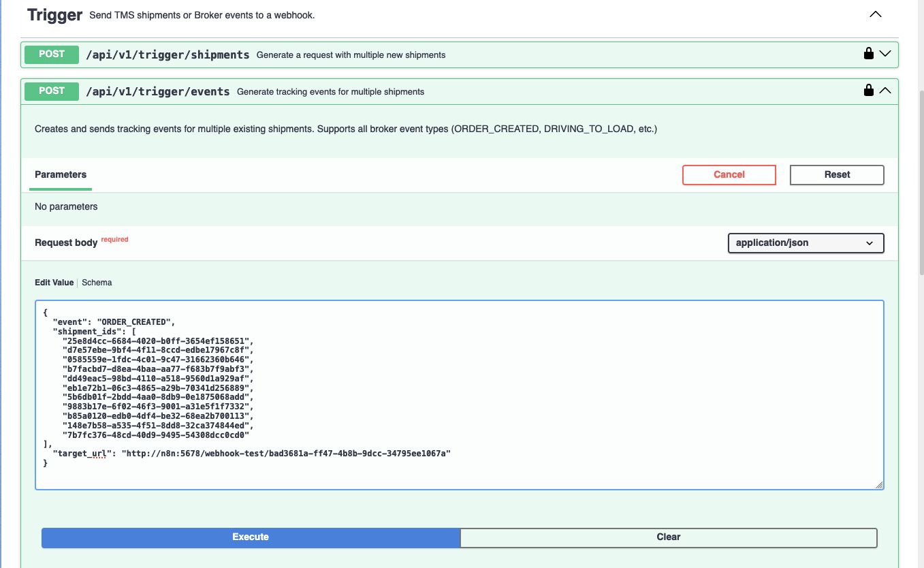Click the Trigger section heading
This screenshot has height=568, width=924.
point(54,15)
